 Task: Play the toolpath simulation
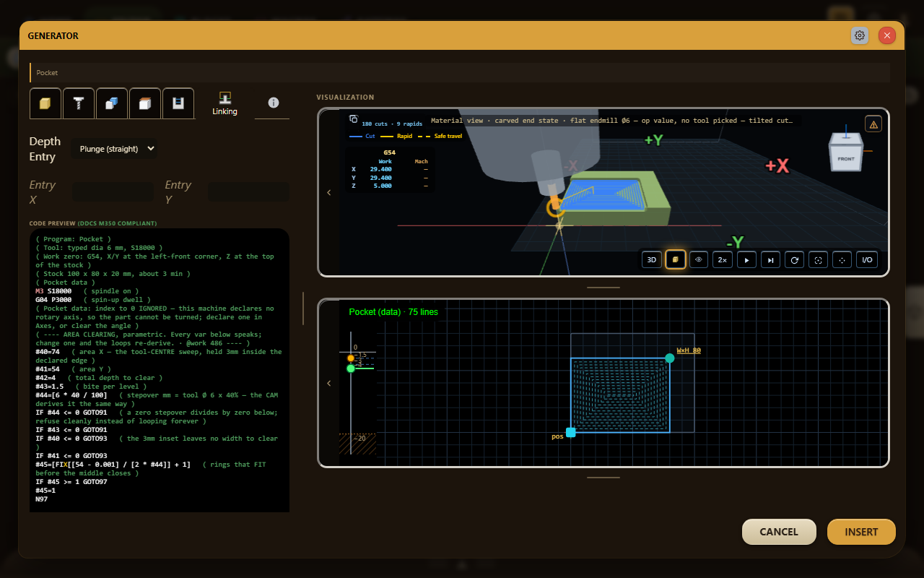point(746,259)
